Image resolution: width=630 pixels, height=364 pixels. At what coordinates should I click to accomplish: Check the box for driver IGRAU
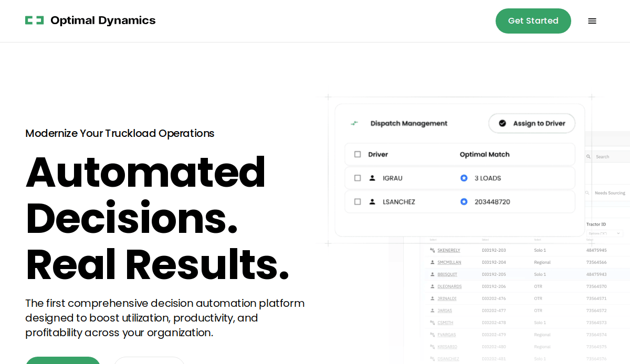pyautogui.click(x=358, y=178)
